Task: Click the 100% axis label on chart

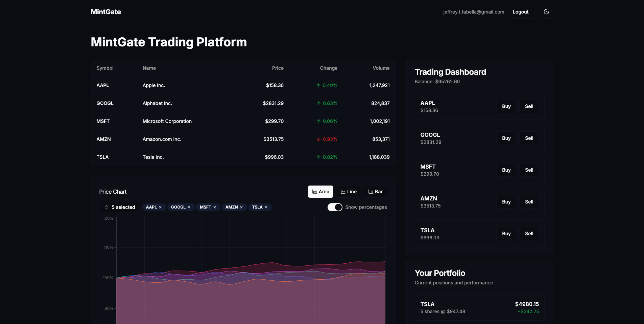Action: (x=108, y=278)
